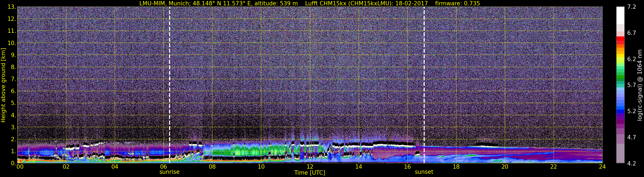644x177 pixels.
Task: Click the 06 time axis tick label
Action: 164,167
